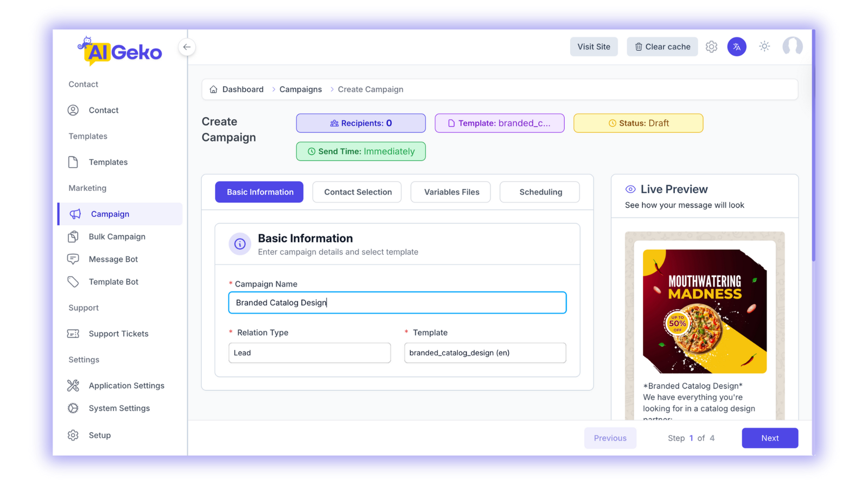Screen dimensions: 868x485
Task: Click the Campaigns breadcrumb link
Action: (x=301, y=90)
